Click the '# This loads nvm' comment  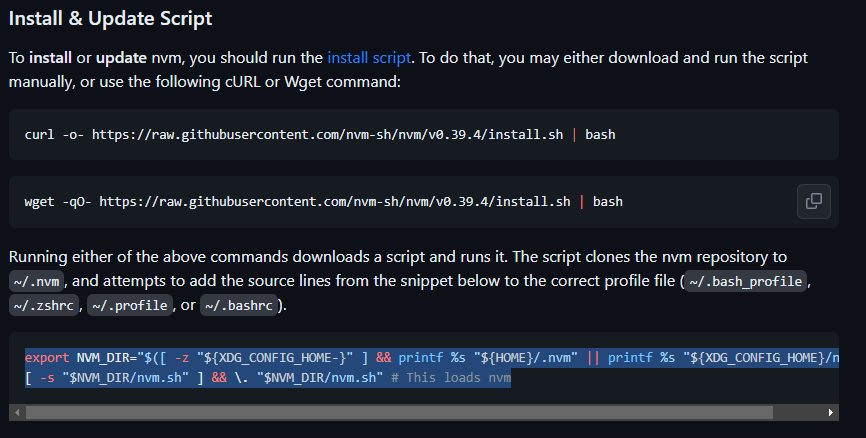click(451, 378)
